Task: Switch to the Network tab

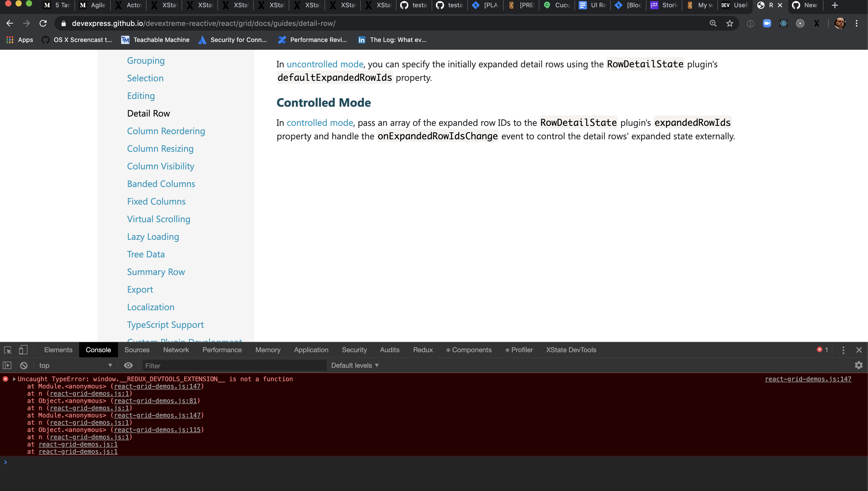Action: point(176,350)
